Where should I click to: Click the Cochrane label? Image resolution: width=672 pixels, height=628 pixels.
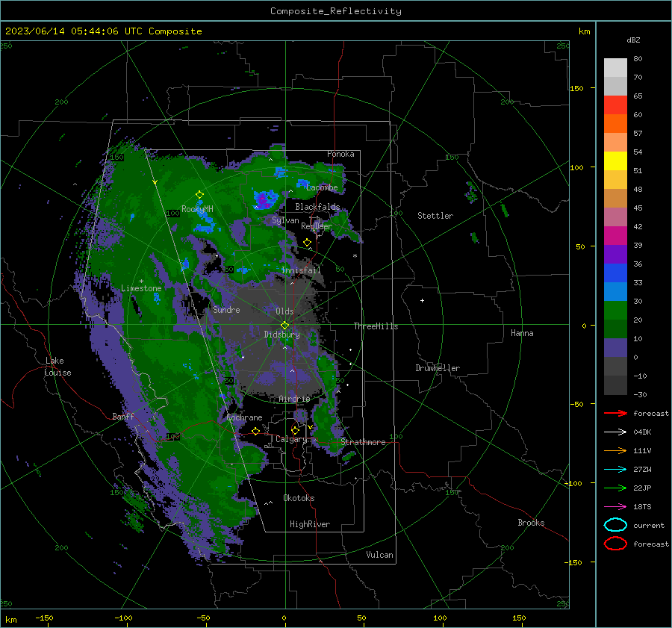[x=244, y=417]
